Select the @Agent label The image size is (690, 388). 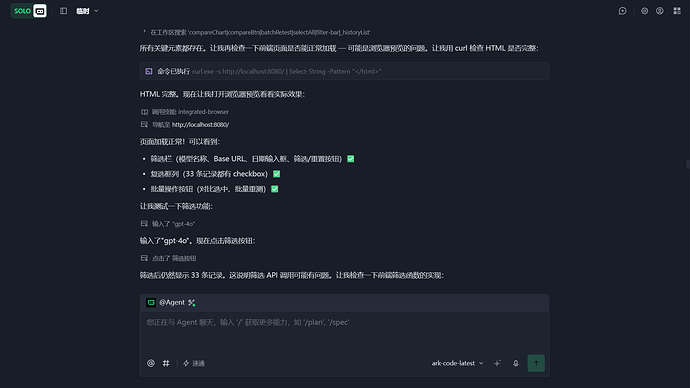[x=172, y=303]
